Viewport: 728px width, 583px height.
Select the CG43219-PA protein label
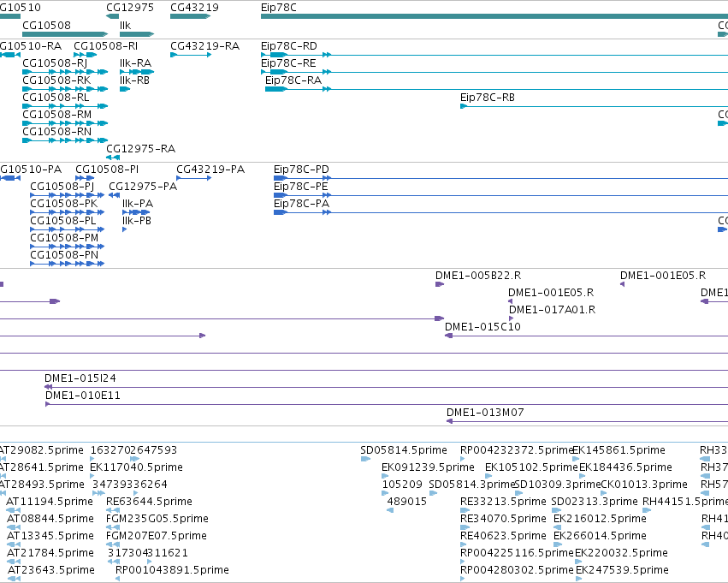coord(210,170)
